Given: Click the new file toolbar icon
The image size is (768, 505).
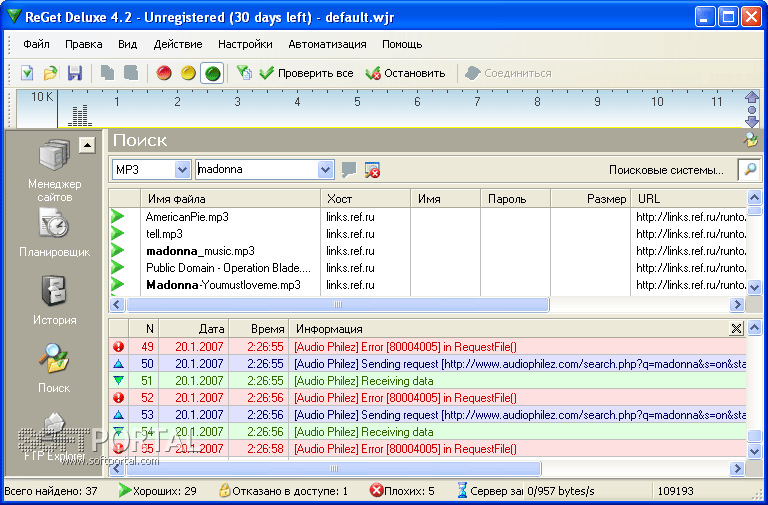Looking at the screenshot, I should point(27,73).
